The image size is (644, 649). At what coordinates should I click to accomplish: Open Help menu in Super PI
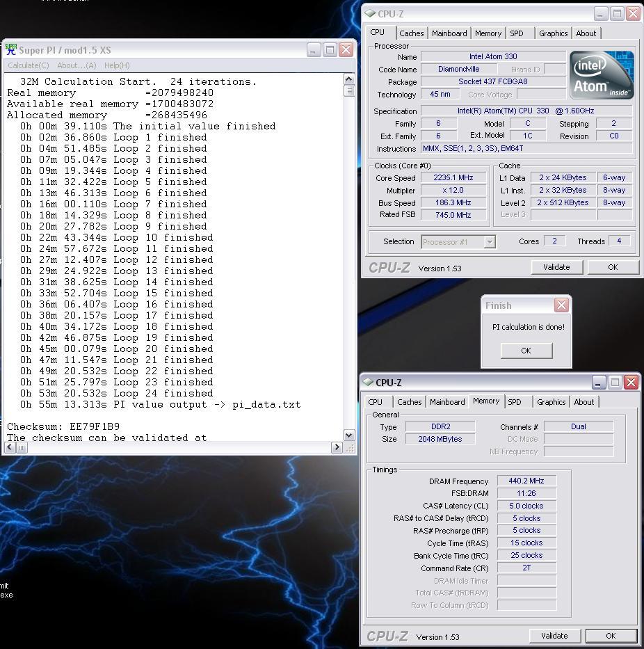(x=117, y=65)
